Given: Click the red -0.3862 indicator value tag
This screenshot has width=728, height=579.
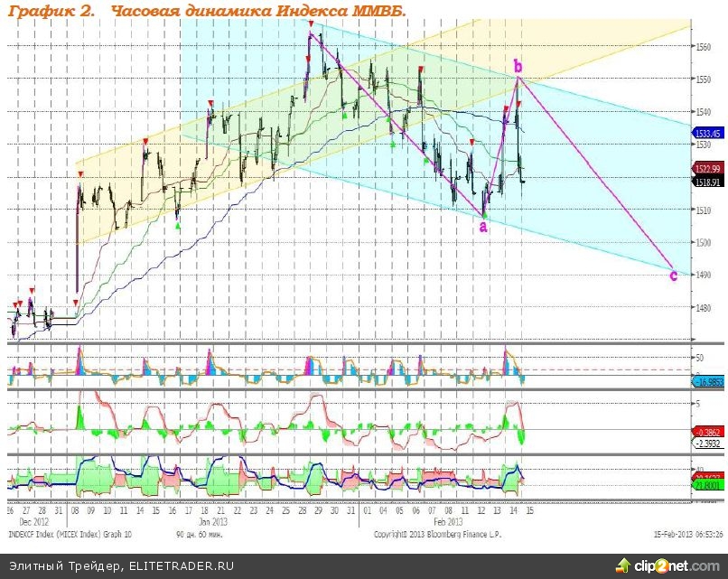Looking at the screenshot, I should point(707,433).
